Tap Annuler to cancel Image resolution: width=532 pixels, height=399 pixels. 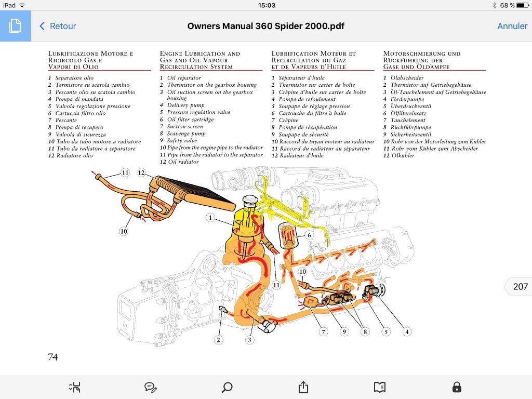512,26
